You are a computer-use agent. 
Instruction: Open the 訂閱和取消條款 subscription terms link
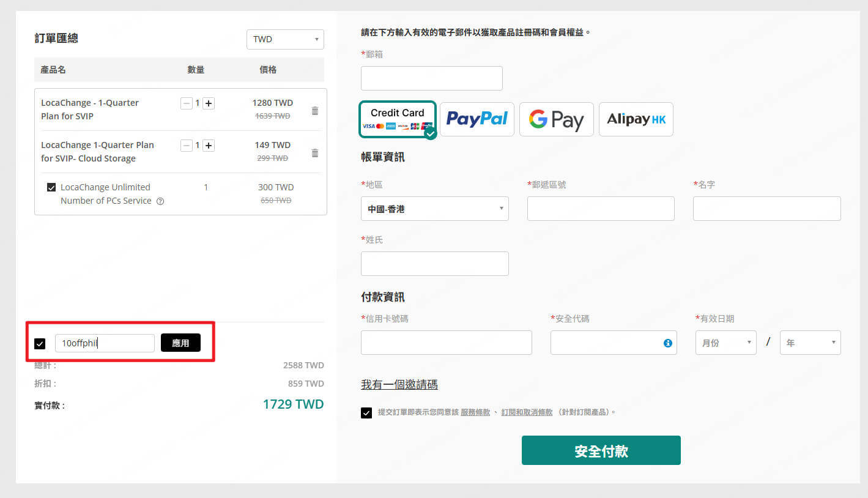[x=527, y=412]
